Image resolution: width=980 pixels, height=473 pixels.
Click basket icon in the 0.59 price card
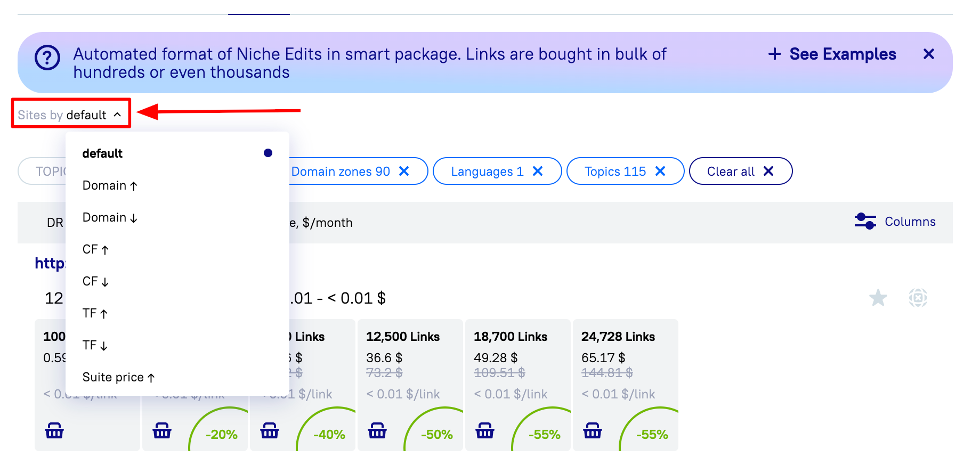click(x=54, y=430)
